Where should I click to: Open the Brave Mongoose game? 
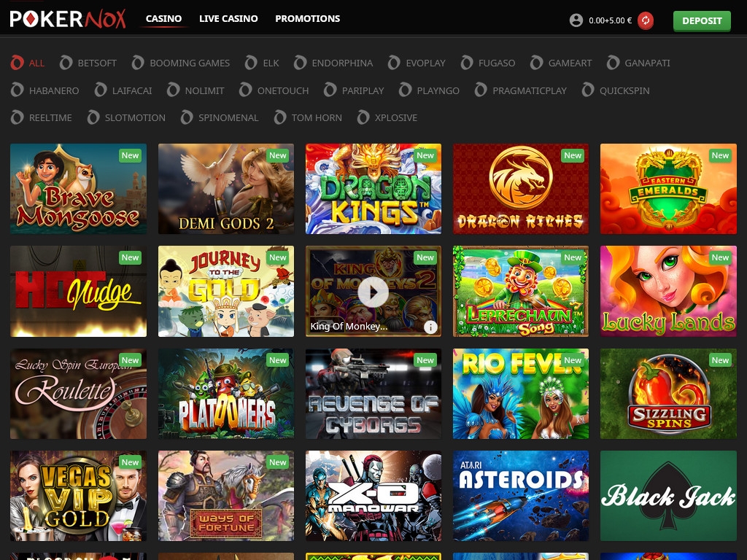(x=78, y=189)
